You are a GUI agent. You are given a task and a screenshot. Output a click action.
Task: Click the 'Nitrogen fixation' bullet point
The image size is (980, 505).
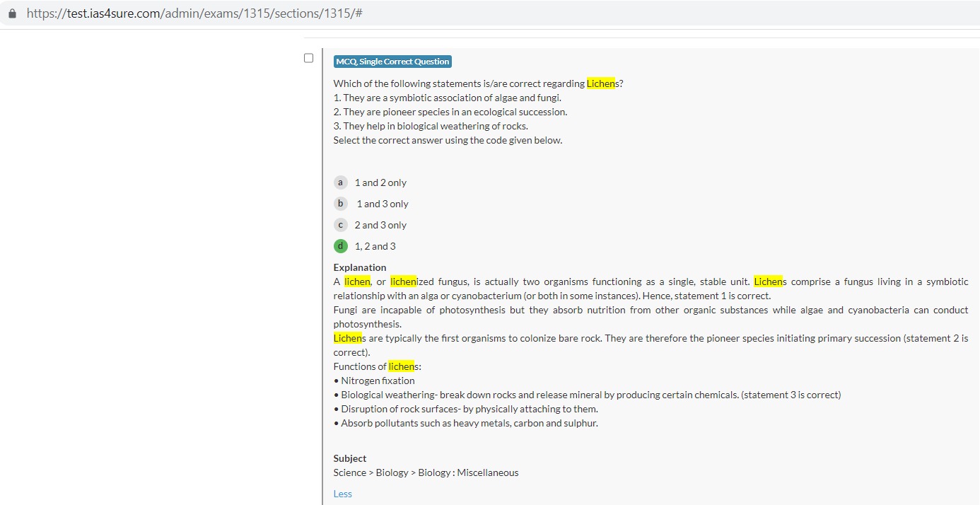coord(378,381)
